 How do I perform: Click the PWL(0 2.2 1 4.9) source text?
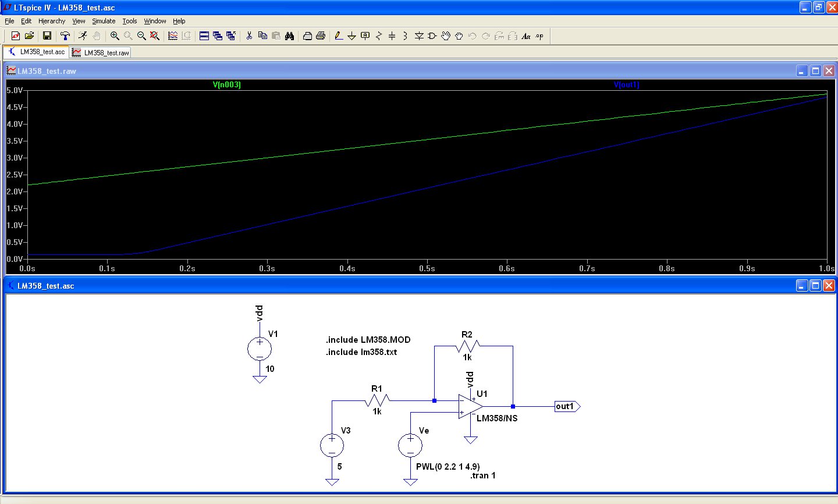[448, 467]
